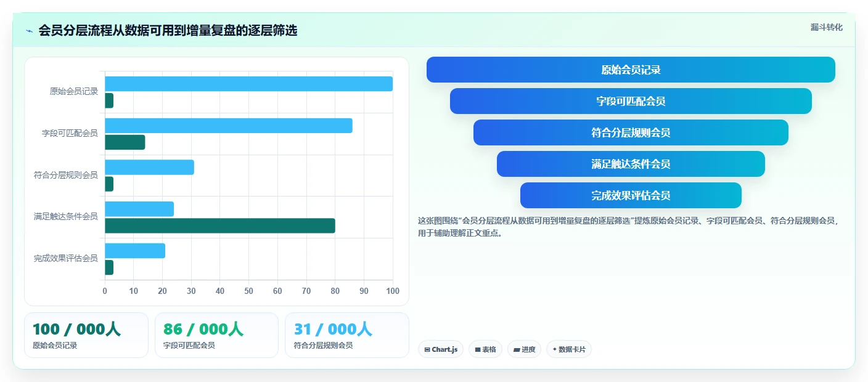Select the 字段可匹配会员 funnel stage
Screen dimensions: 868x382
click(631, 101)
